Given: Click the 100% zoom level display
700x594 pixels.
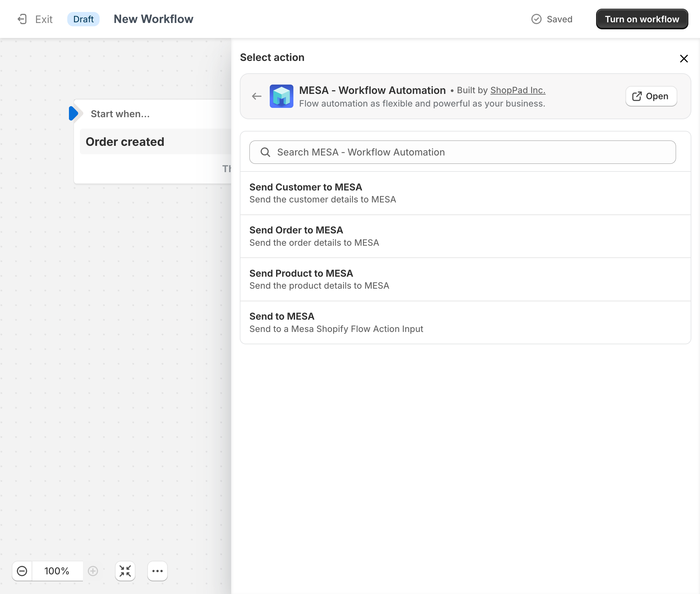Looking at the screenshot, I should 57,571.
